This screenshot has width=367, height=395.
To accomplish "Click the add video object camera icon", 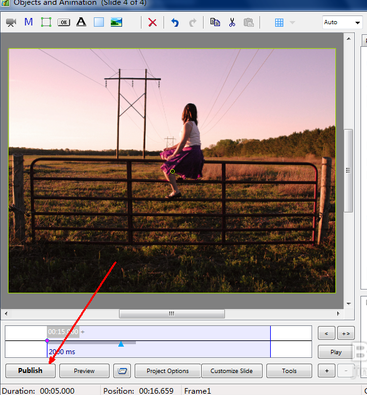I will tap(11, 22).
